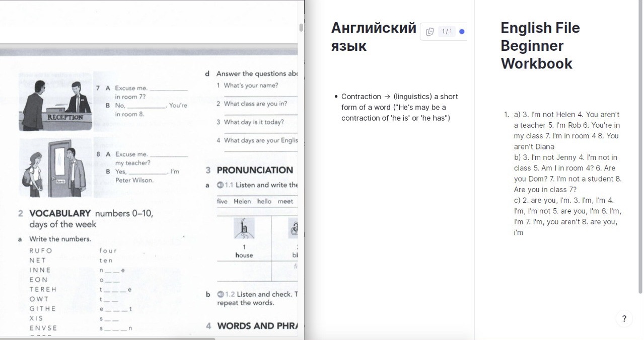Click the instruction 'Write the numbers.'
Screen dimensions: 644x340
pos(60,239)
